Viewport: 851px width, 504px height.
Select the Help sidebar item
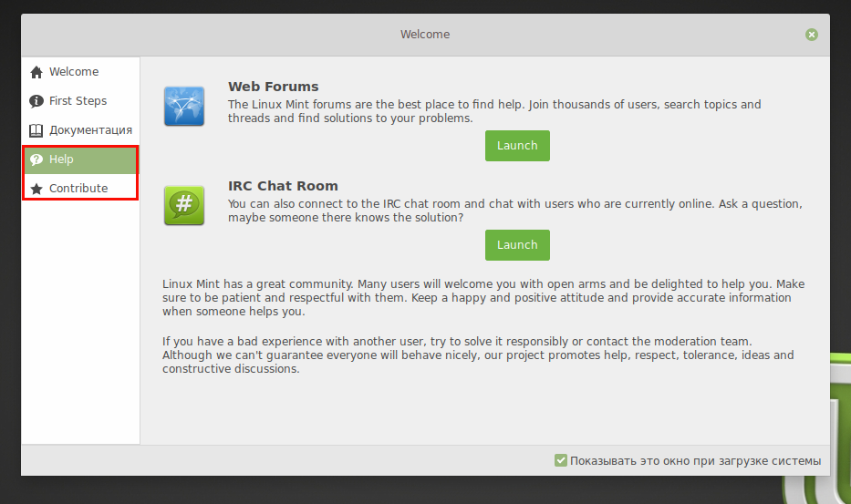pos(80,159)
